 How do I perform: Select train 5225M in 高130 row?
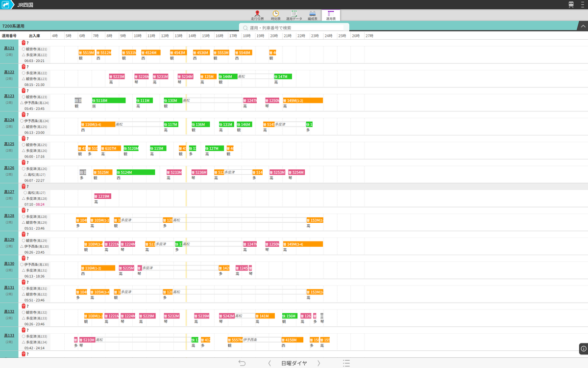(126, 268)
